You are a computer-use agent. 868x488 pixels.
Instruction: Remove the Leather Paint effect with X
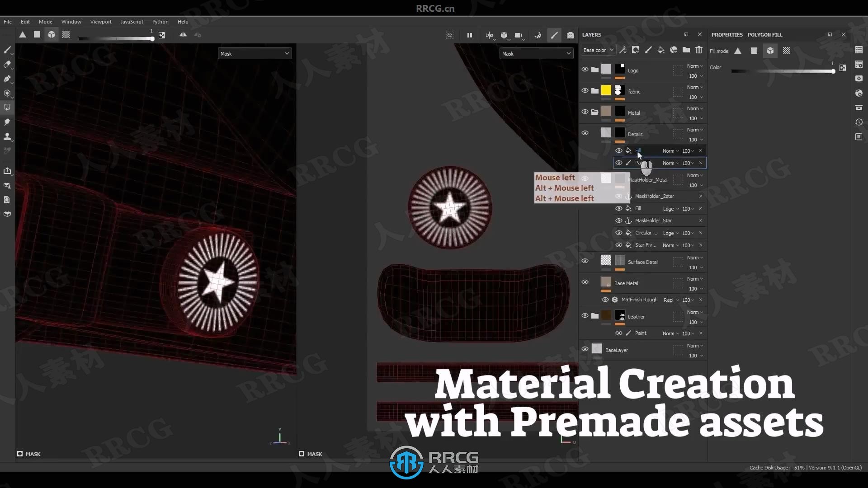[701, 333]
